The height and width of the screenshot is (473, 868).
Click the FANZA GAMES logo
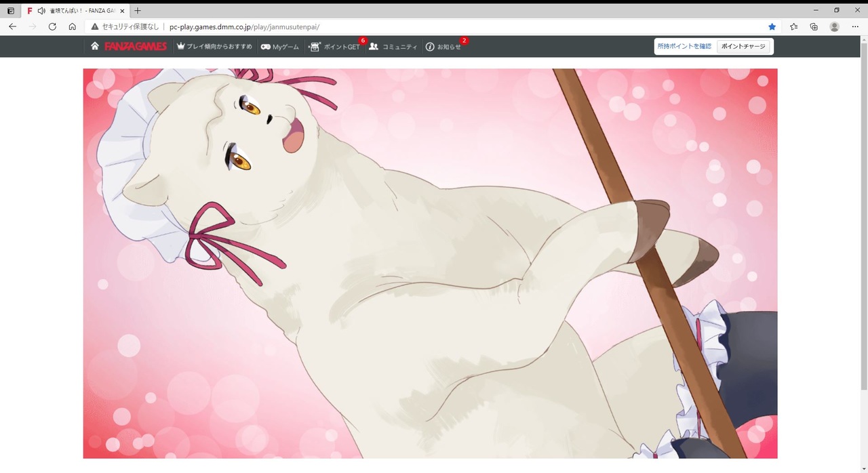pos(136,46)
